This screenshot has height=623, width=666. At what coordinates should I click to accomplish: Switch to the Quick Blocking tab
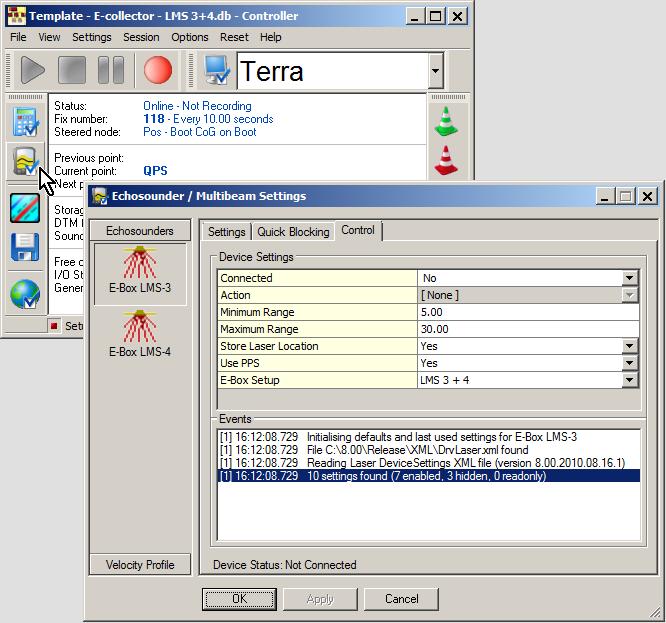[293, 232]
